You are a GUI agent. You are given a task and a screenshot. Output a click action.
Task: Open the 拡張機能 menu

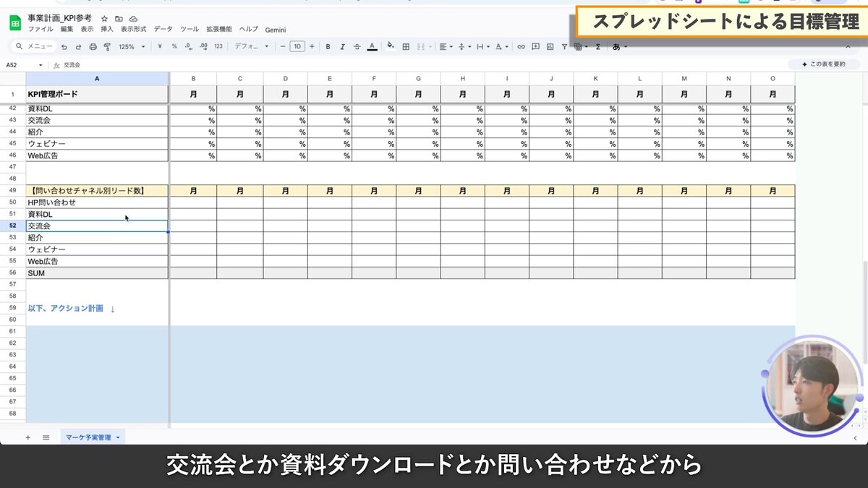(215, 30)
